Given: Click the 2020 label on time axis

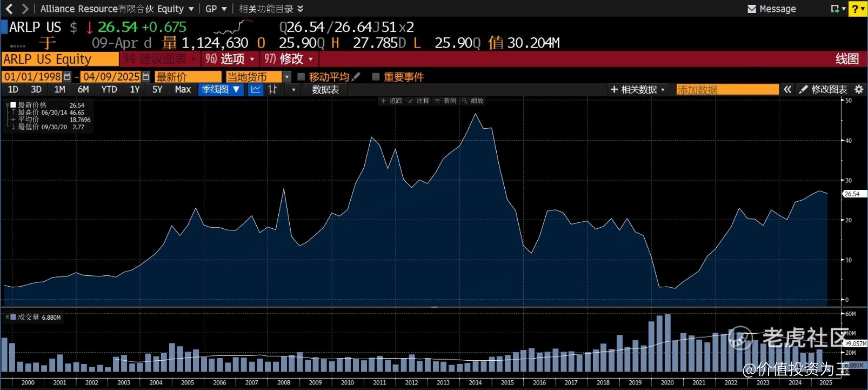Looking at the screenshot, I should (x=667, y=382).
